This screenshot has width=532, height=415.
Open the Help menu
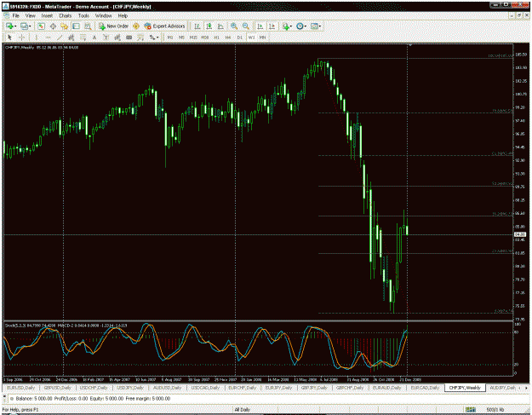[x=123, y=15]
